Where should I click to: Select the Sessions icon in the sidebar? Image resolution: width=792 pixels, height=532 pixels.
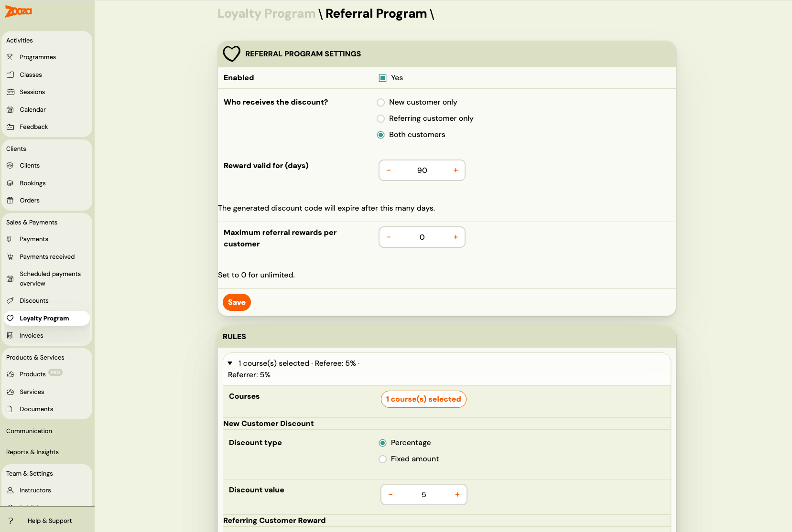(x=11, y=92)
